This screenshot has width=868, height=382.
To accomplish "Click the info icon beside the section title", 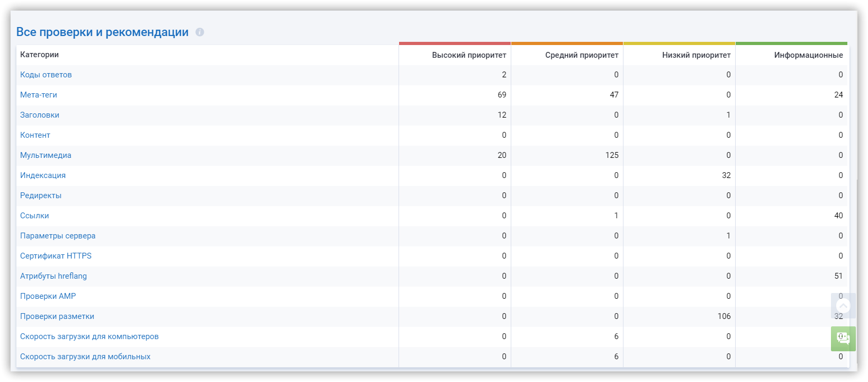I will pyautogui.click(x=200, y=32).
